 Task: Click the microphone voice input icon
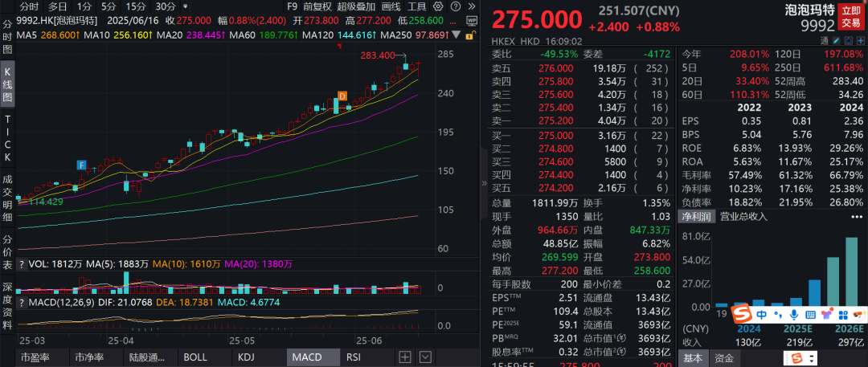click(794, 315)
